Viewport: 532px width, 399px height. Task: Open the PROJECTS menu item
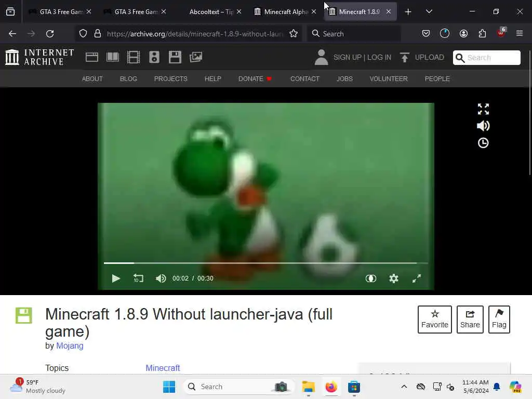[170, 79]
